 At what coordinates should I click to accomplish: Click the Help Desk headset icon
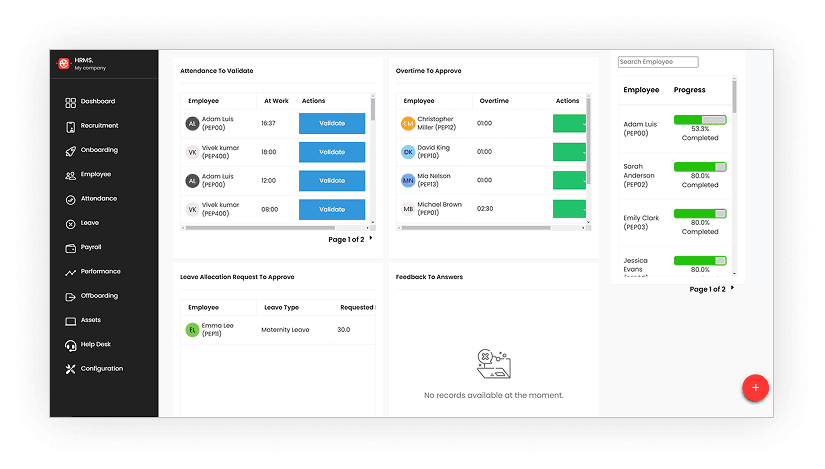[71, 345]
